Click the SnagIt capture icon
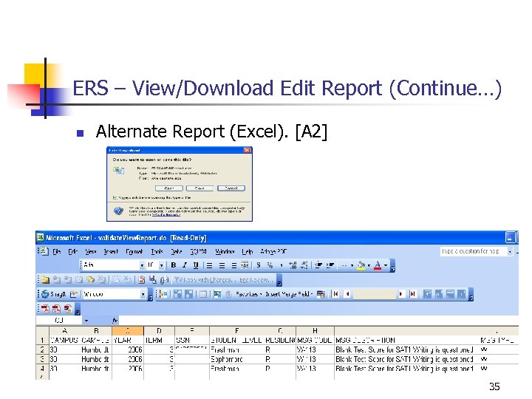The width and height of the screenshot is (532, 399). (x=45, y=294)
